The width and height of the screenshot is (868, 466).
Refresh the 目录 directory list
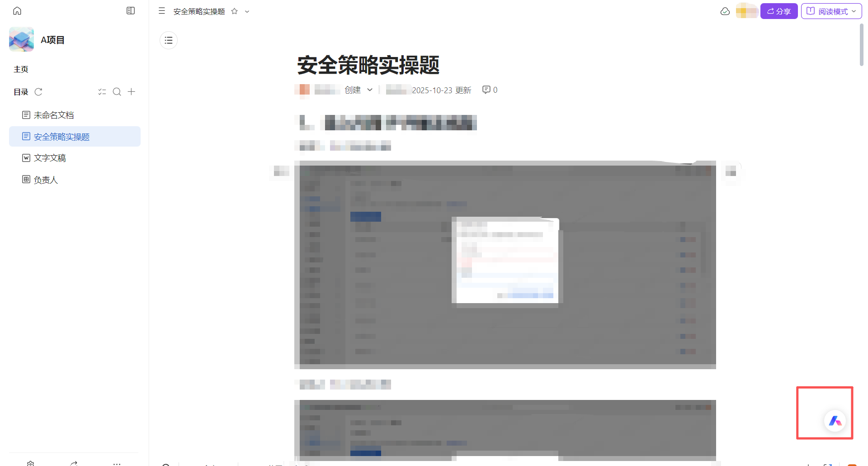tap(38, 92)
